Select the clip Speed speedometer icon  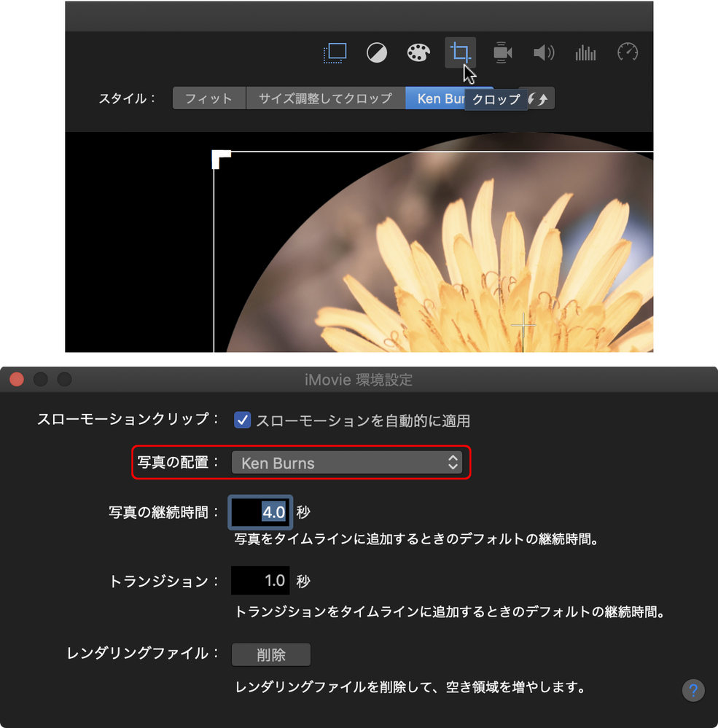tap(627, 52)
